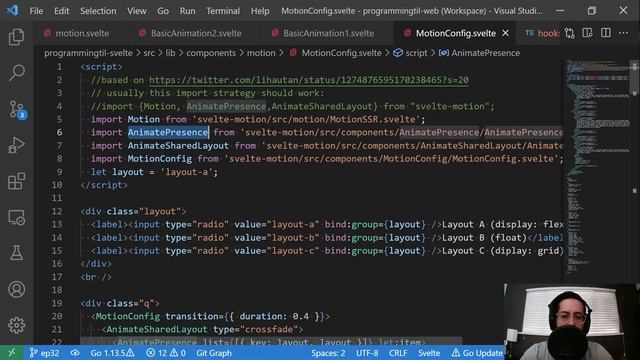Click the ep32 git branch indicator

(x=44, y=353)
